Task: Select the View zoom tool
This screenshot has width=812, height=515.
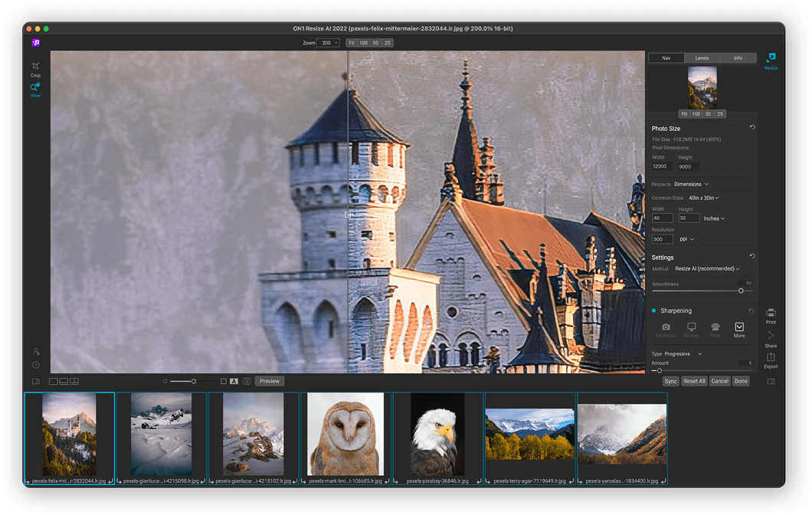Action: 35,87
